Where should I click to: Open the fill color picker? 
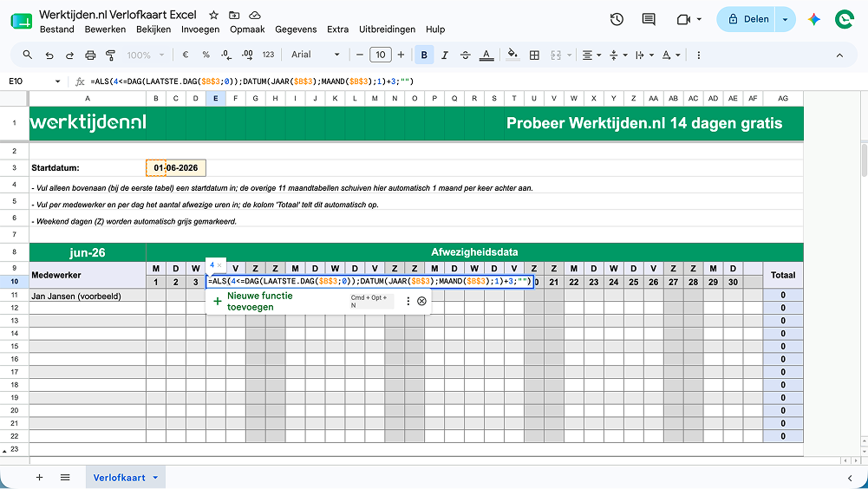pos(512,55)
